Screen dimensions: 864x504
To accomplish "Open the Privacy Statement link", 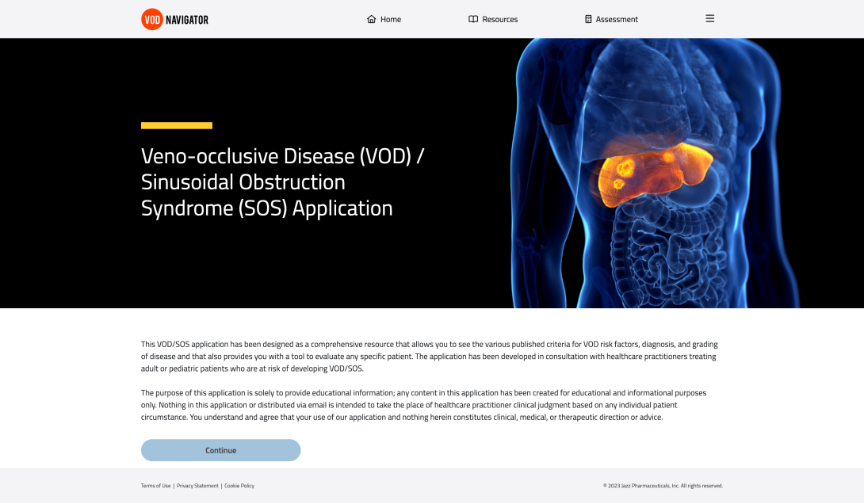I will [x=197, y=486].
